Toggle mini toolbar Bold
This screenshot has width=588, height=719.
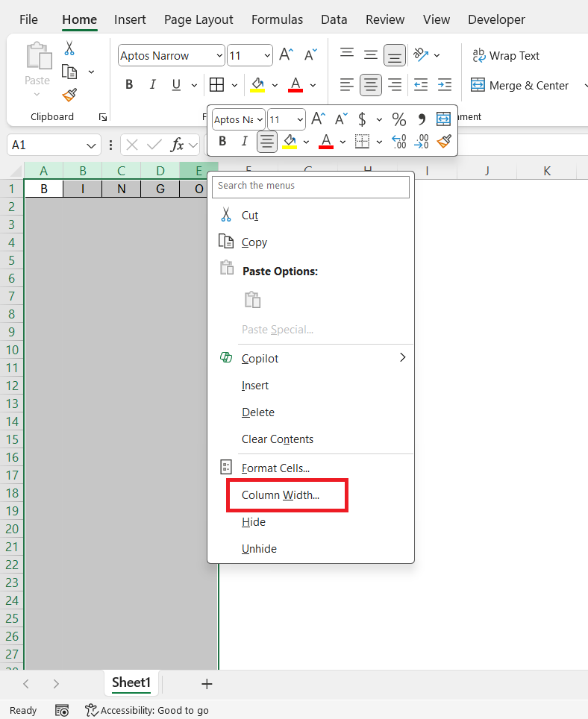tap(222, 141)
